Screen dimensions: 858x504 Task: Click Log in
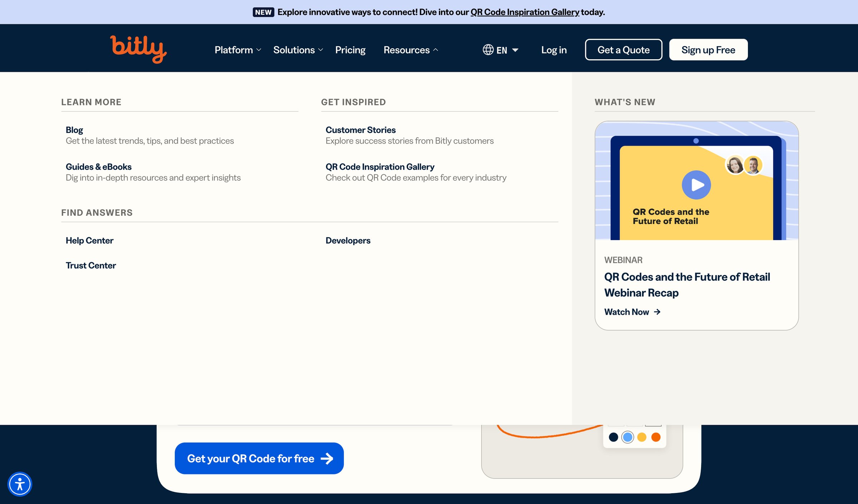[x=554, y=50]
